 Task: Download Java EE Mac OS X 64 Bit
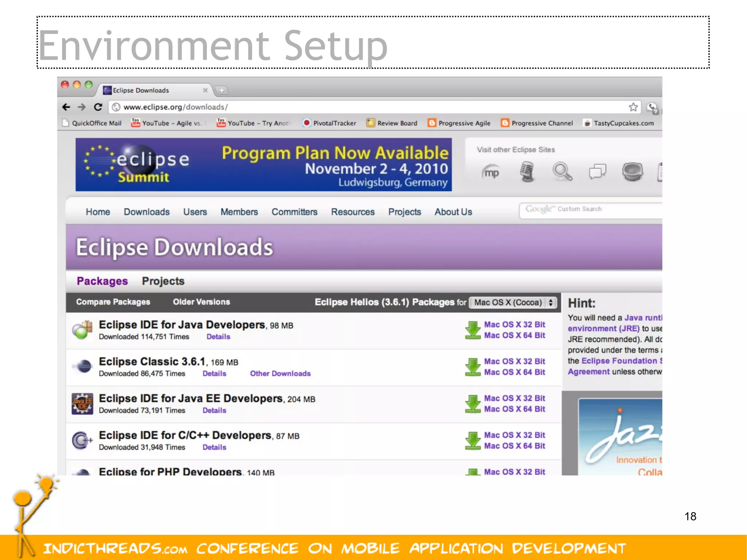(515, 409)
